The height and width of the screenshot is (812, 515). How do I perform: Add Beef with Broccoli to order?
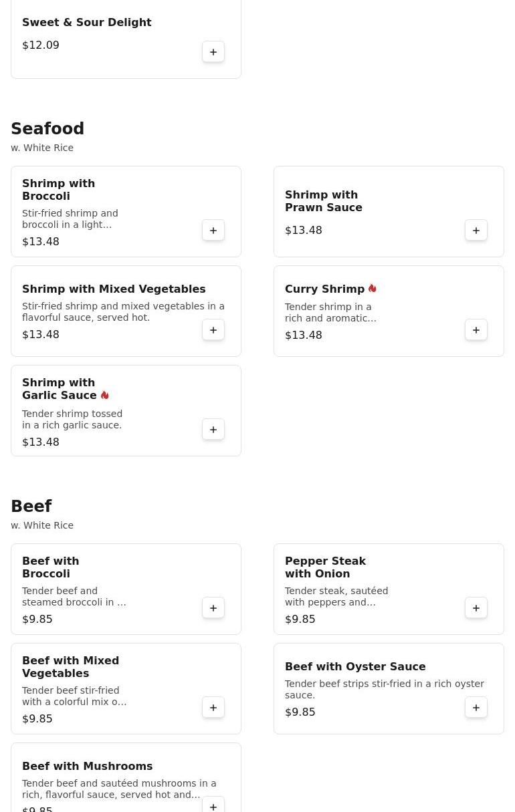pyautogui.click(x=213, y=608)
